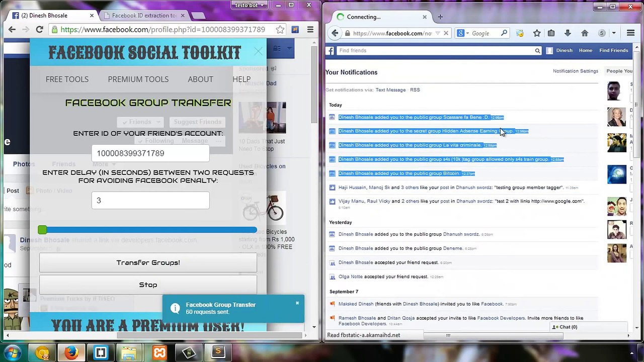
Task: Open XAMPP from taskbar
Action: (159, 352)
